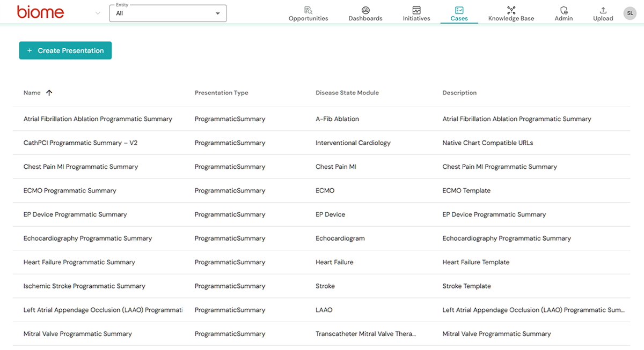Screen dimensions: 644x350
Task: Click the Cases icon in navbar
Action: pos(459,10)
